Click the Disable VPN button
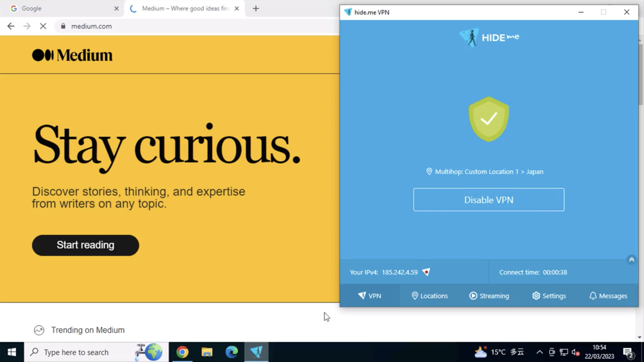This screenshot has height=362, width=644. pos(489,200)
